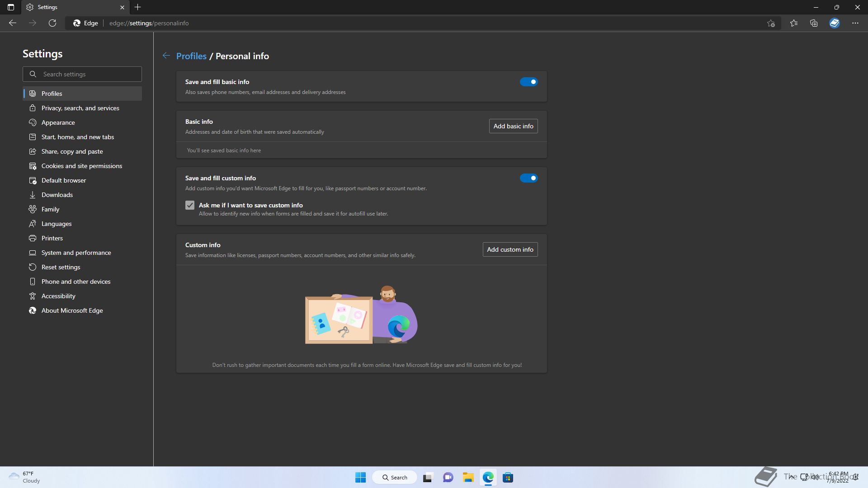Open File Explorer on taskbar

(468, 477)
